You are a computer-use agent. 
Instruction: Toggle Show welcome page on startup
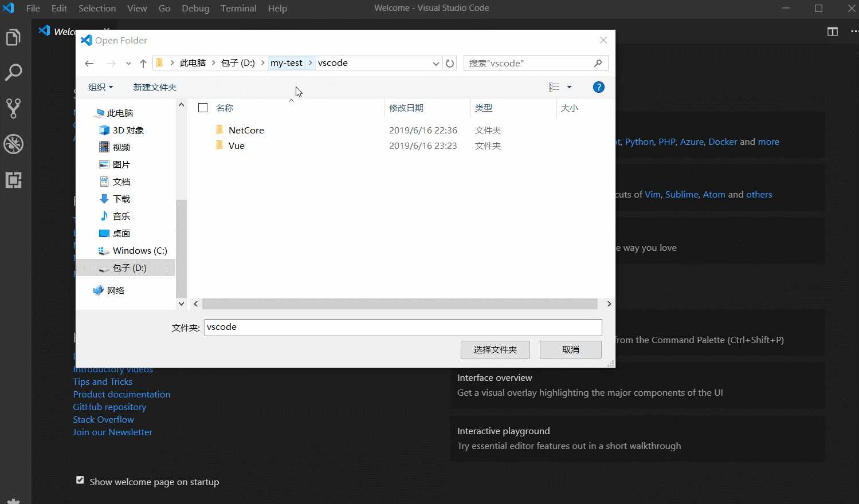tap(80, 480)
